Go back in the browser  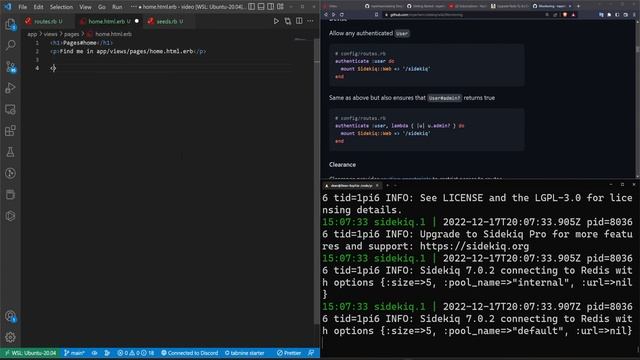(326, 15)
